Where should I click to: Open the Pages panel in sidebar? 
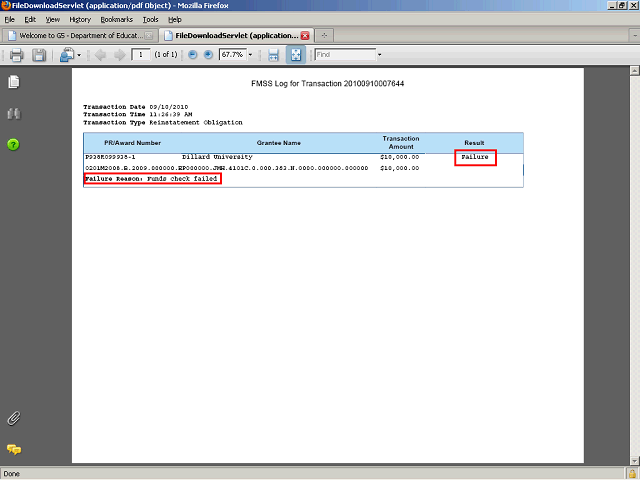pyautogui.click(x=13, y=82)
